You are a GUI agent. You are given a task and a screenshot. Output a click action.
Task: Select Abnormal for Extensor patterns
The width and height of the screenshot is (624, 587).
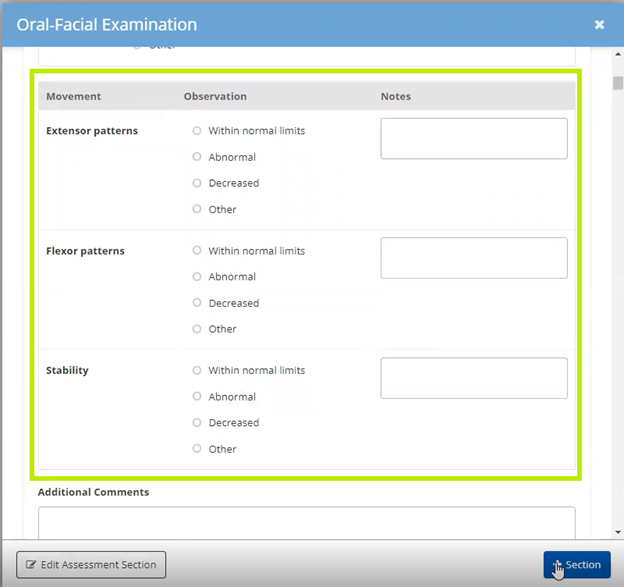(x=197, y=157)
